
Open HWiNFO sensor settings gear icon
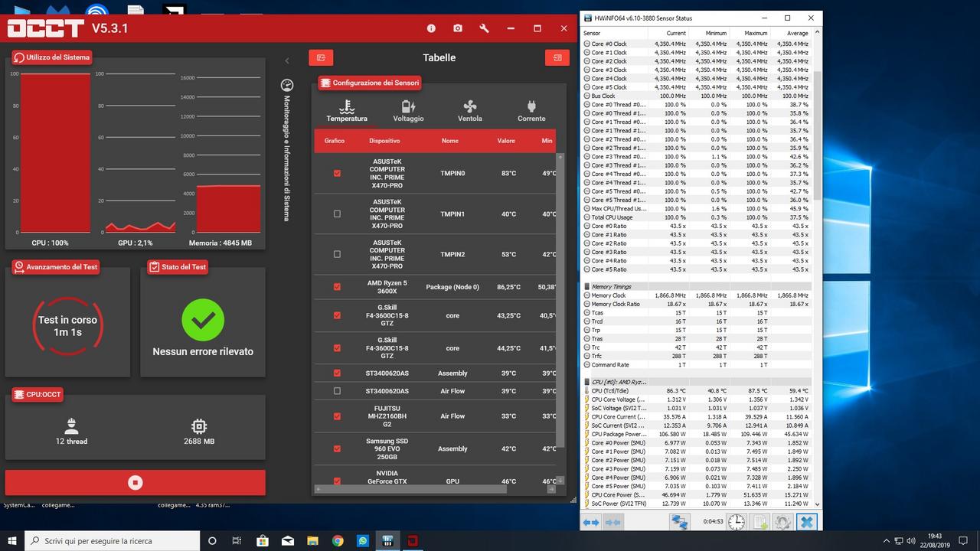pos(782,522)
